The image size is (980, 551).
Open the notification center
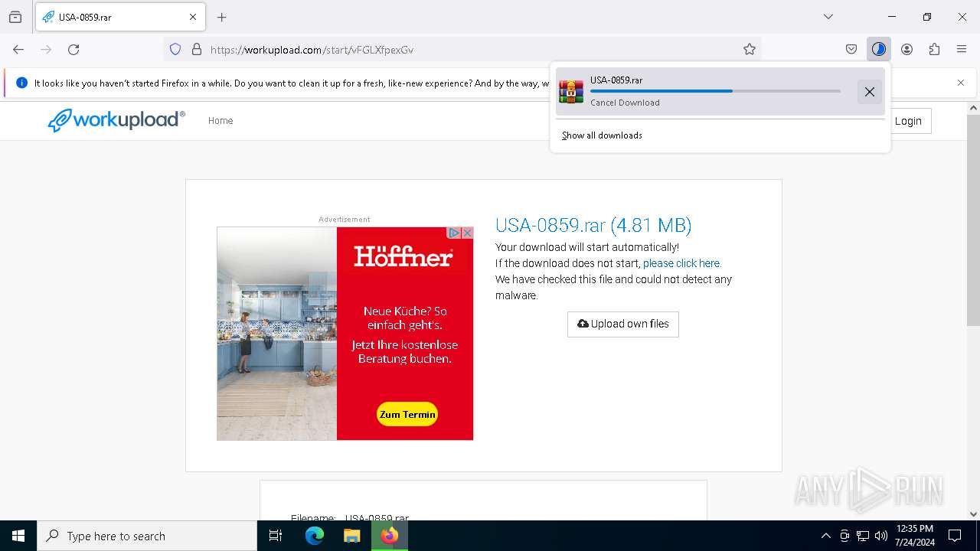point(955,536)
